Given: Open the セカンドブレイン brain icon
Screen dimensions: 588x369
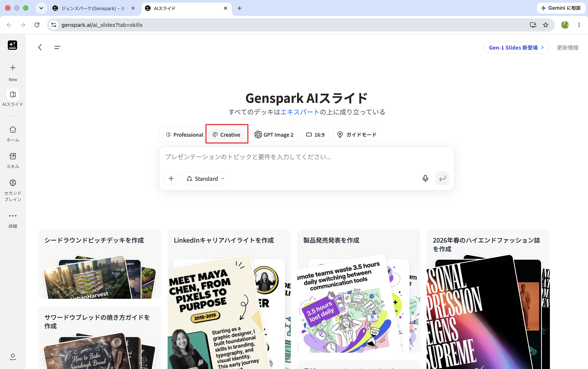Looking at the screenshot, I should pos(13,183).
